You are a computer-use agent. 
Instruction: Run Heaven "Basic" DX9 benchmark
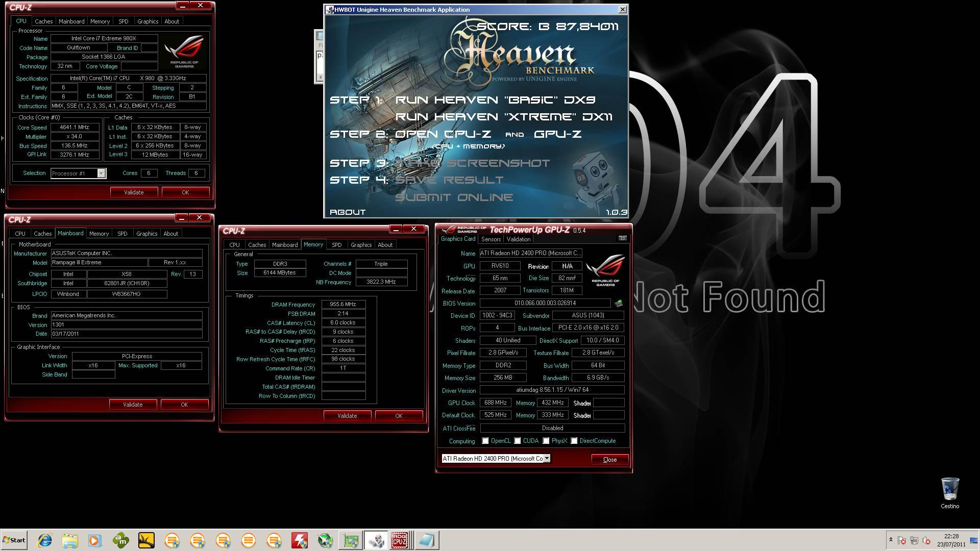pos(495,100)
